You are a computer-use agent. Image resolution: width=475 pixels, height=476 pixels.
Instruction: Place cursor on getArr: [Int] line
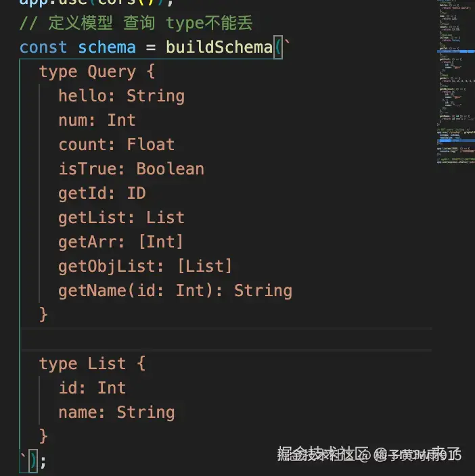(121, 242)
